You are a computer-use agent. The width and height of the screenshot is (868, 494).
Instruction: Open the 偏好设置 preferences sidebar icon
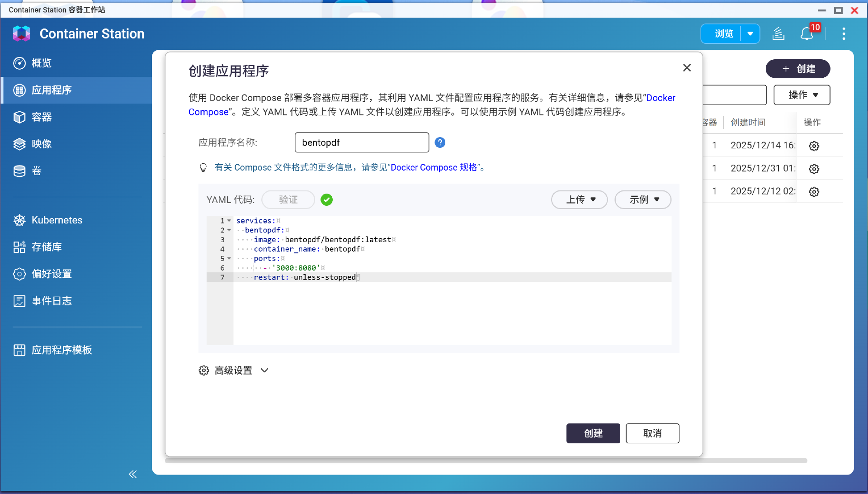(19, 274)
